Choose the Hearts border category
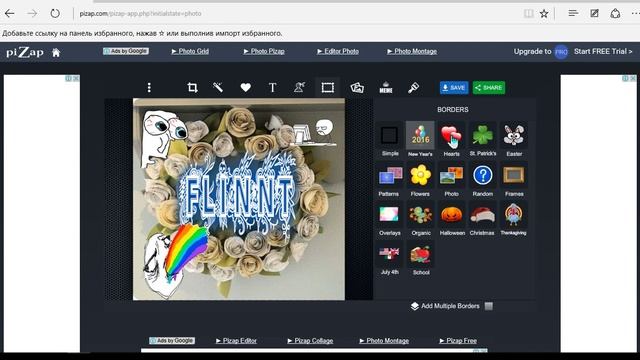The height and width of the screenshot is (360, 640). tap(451, 140)
